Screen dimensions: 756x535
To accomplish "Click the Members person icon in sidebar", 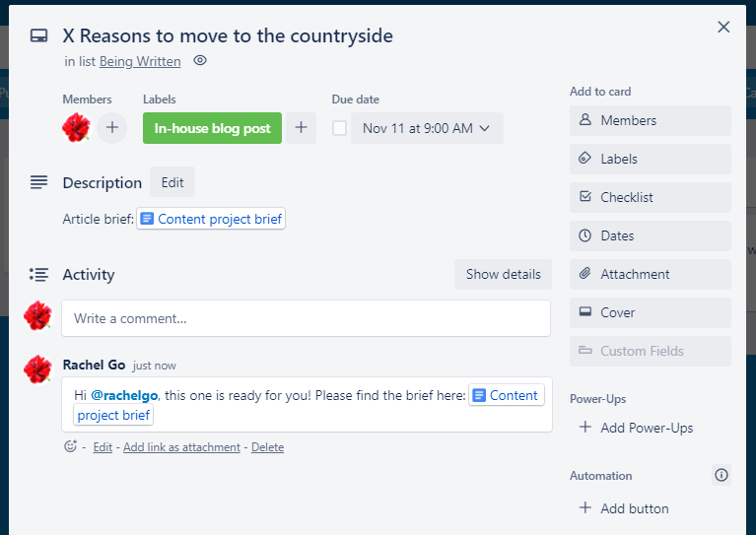I will (x=584, y=119).
